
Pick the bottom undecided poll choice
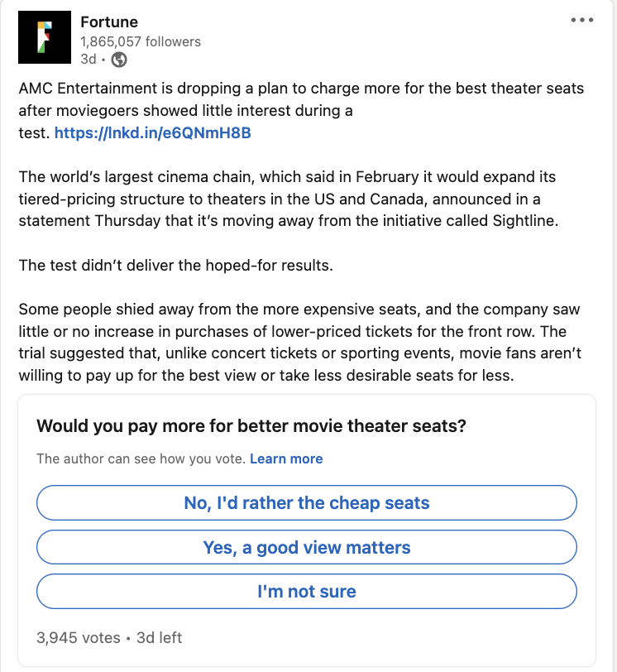pos(308,591)
